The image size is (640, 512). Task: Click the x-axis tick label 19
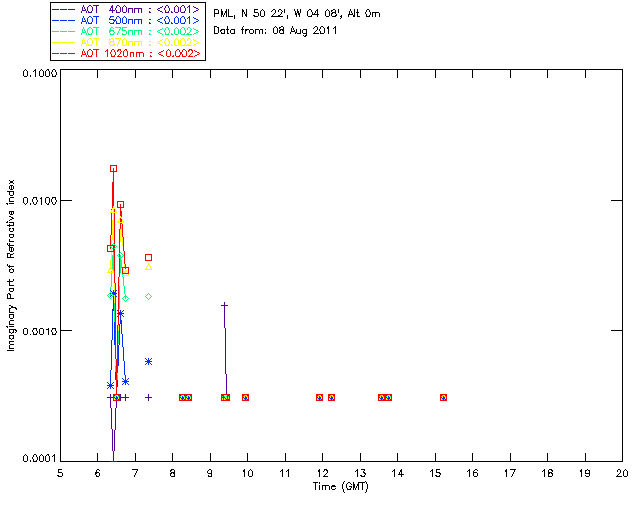pos(585,473)
